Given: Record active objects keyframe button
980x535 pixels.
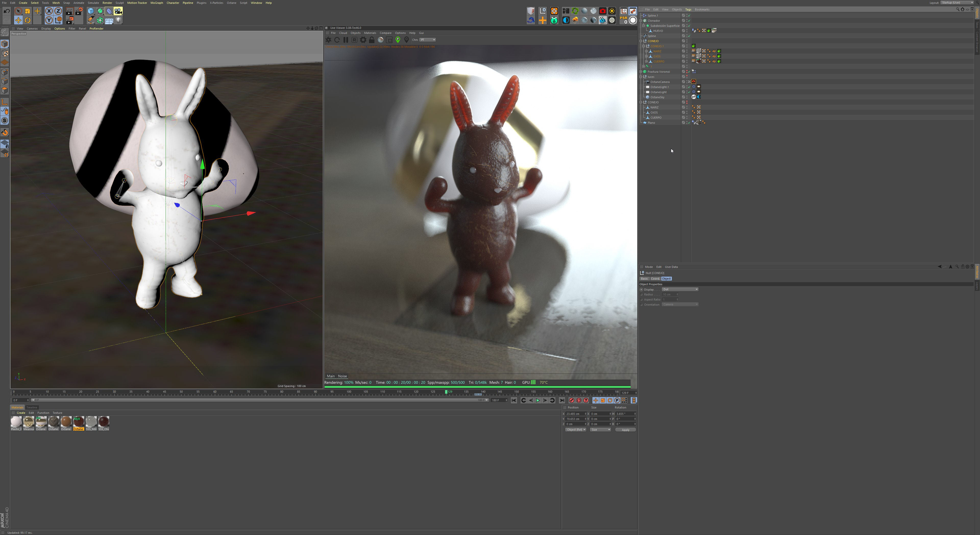Looking at the screenshot, I should (x=571, y=400).
